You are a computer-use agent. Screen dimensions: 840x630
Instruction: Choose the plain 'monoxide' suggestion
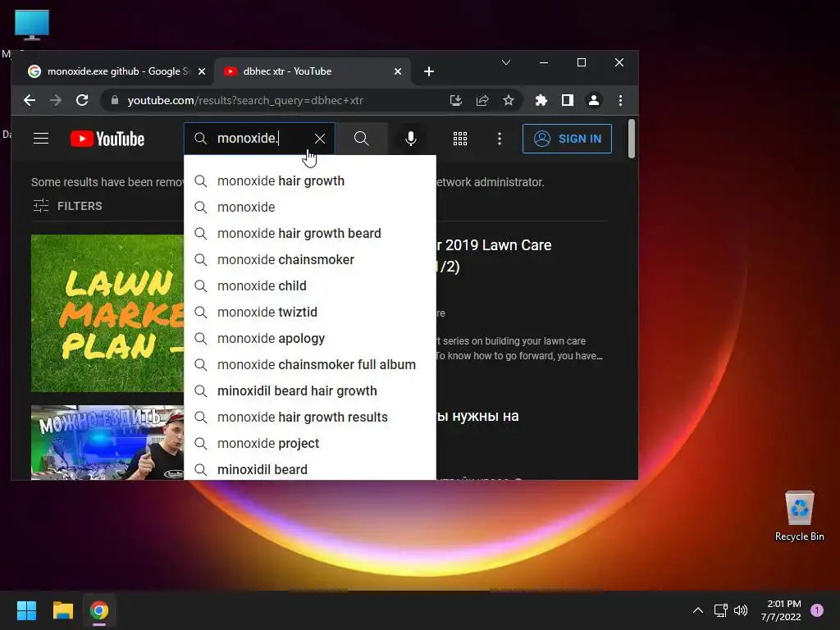(309, 208)
